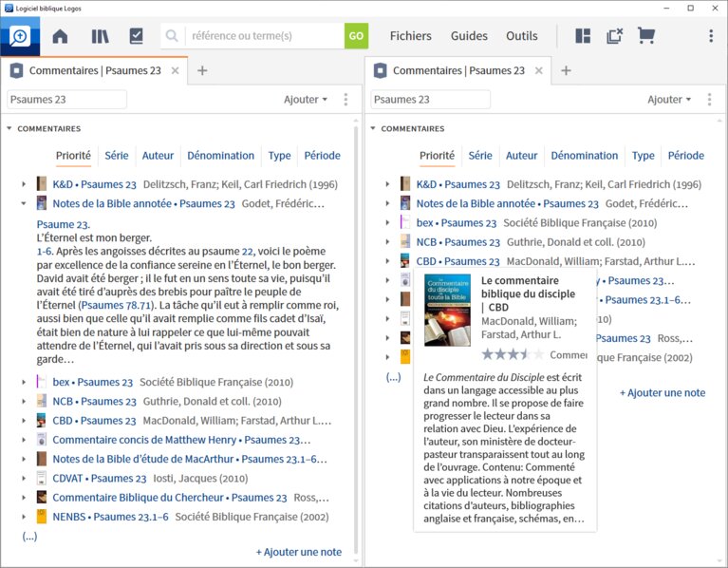Click the popup book cover thumbnail
The image size is (728, 568).
pos(447,310)
